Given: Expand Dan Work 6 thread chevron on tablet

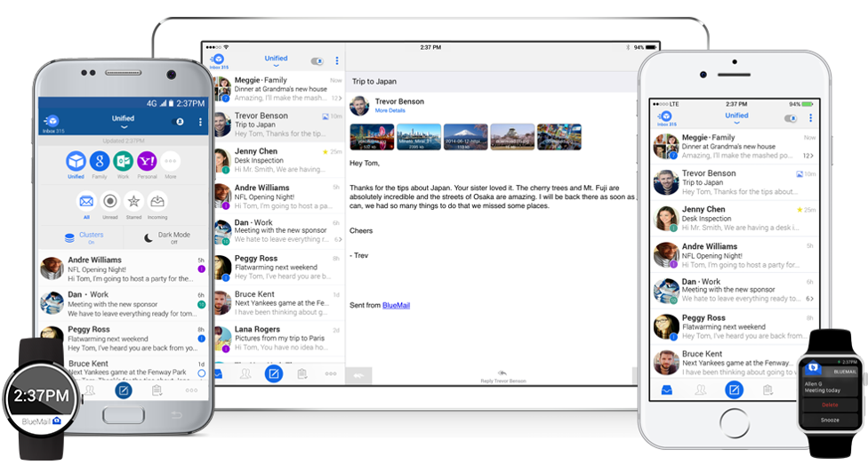Looking at the screenshot, I should (338, 239).
